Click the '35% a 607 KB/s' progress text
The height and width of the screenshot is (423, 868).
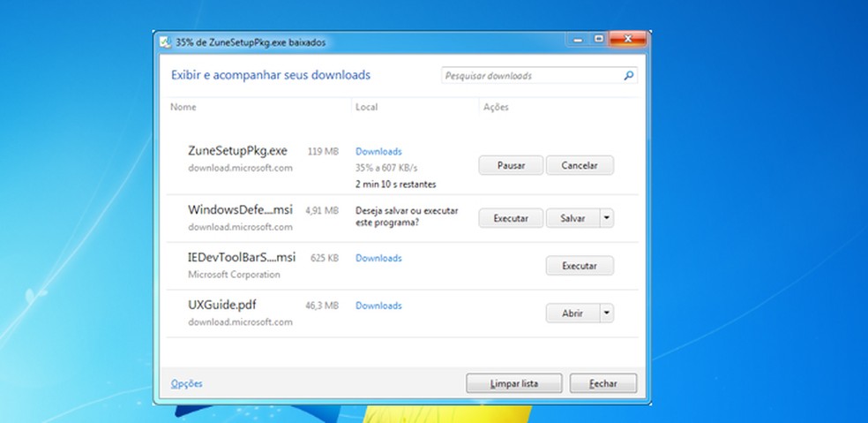pyautogui.click(x=386, y=168)
